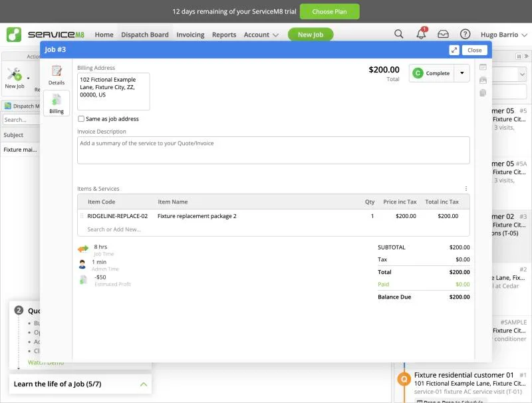The width and height of the screenshot is (532, 403).
Task: Click the Choose Plan button
Action: tap(329, 11)
